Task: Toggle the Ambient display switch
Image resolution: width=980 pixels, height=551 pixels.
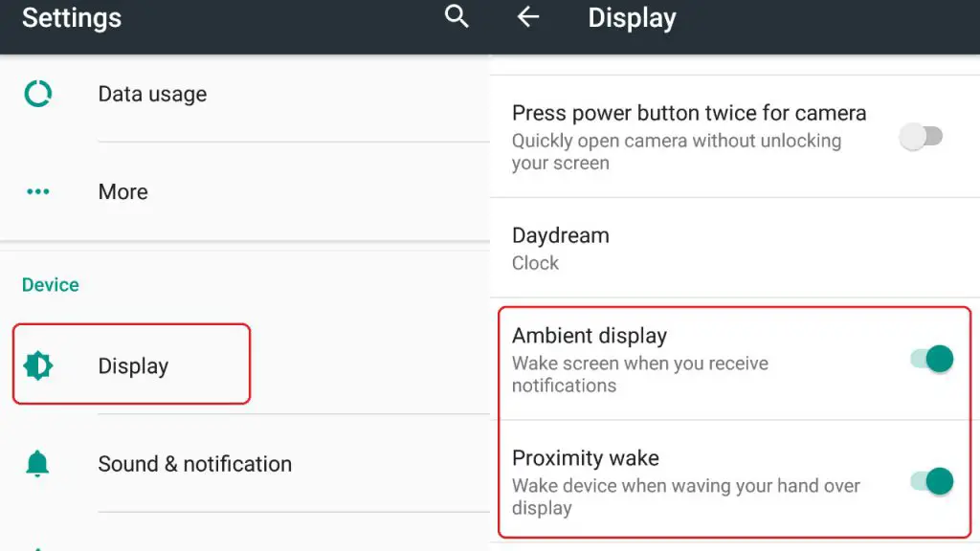Action: pyautogui.click(x=932, y=360)
